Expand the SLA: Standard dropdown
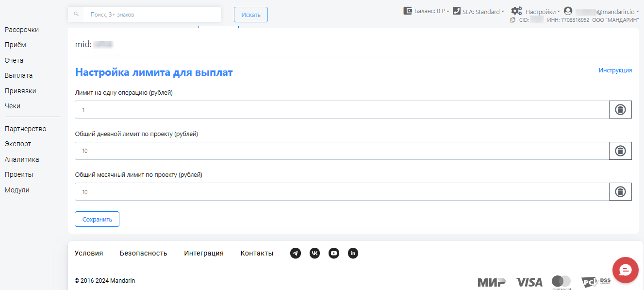The height and width of the screenshot is (290, 644). click(479, 11)
